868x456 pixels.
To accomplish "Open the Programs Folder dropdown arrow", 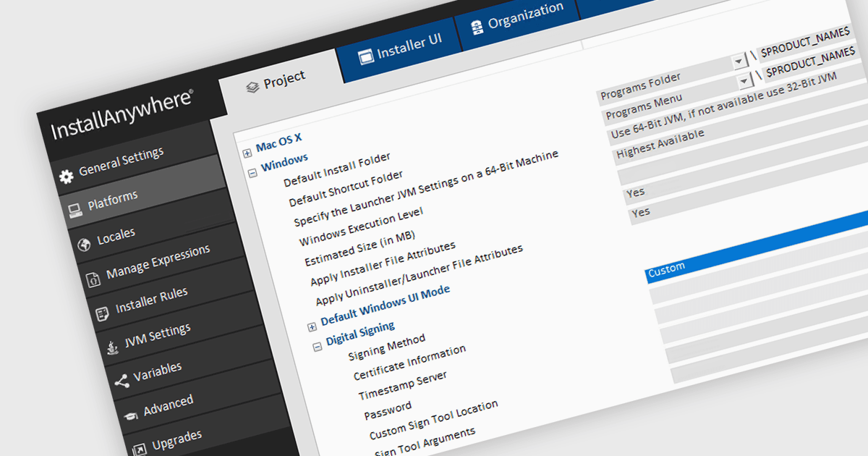I will pyautogui.click(x=741, y=62).
